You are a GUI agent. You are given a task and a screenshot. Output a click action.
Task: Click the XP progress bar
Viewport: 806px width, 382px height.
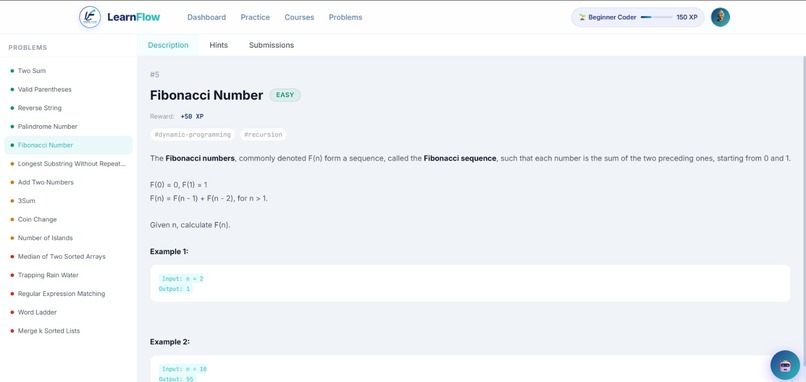click(656, 17)
